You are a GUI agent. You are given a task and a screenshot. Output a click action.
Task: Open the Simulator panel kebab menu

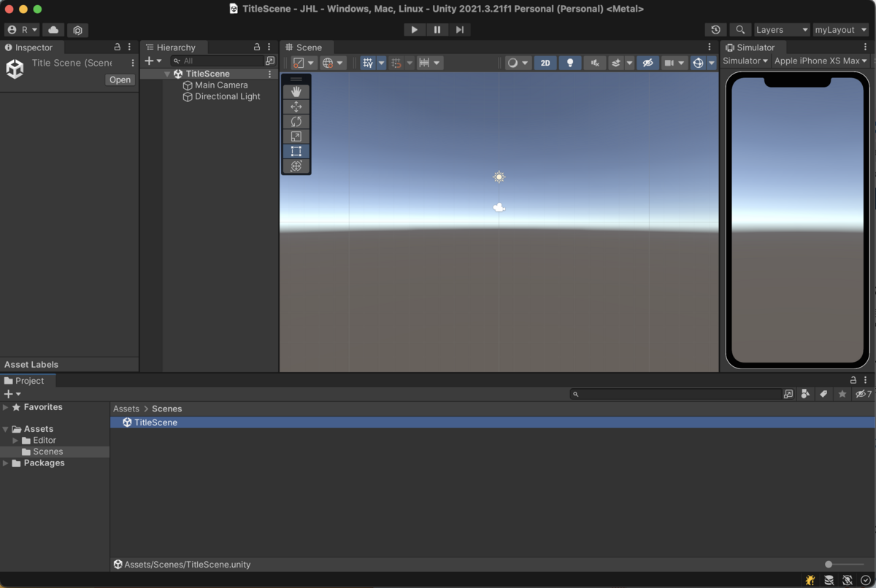coord(866,47)
